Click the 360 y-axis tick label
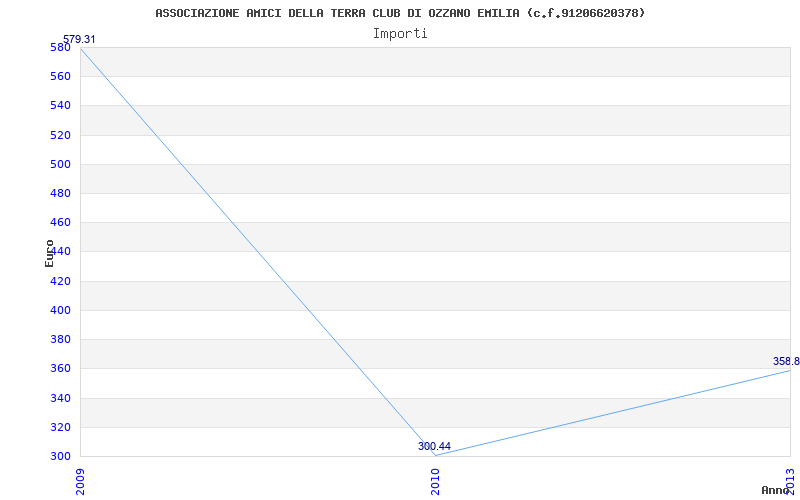 (61, 368)
